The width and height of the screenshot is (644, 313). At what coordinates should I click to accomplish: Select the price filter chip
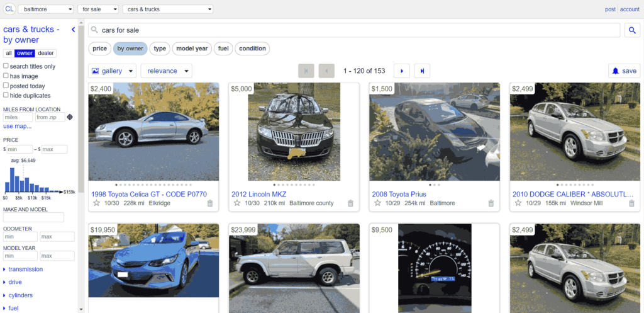(99, 48)
